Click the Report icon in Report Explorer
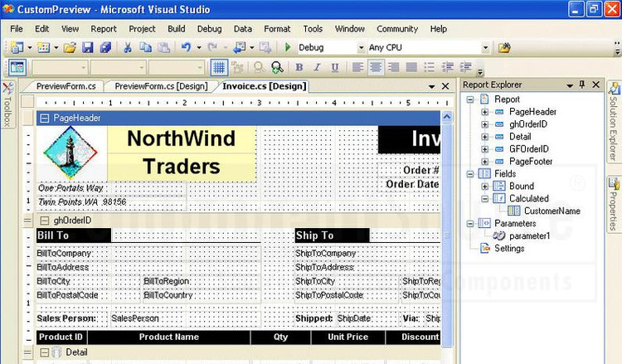 tap(484, 99)
